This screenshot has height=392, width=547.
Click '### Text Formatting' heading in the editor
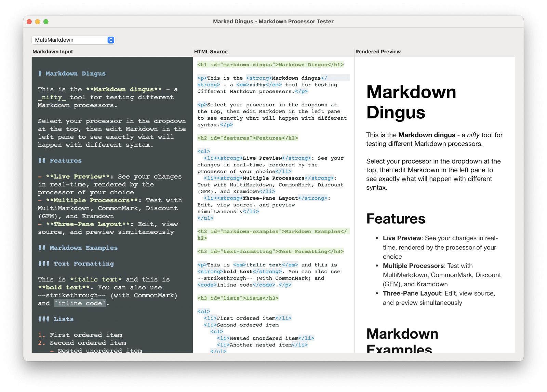76,264
